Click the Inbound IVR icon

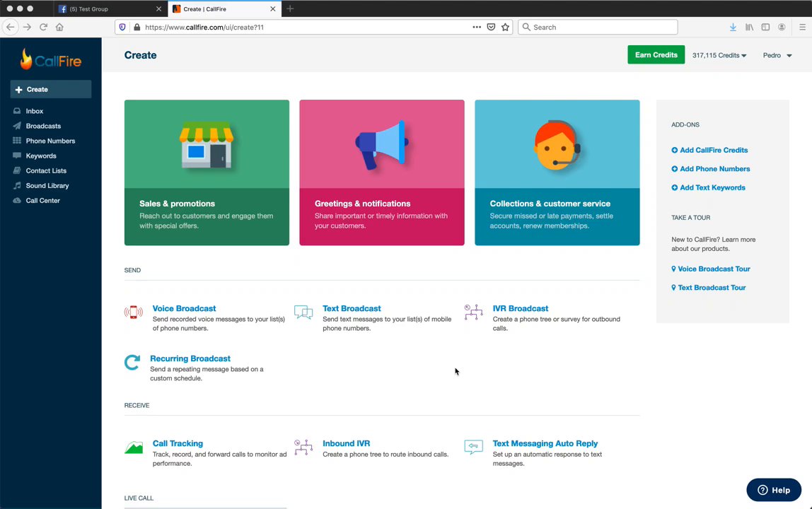(303, 447)
